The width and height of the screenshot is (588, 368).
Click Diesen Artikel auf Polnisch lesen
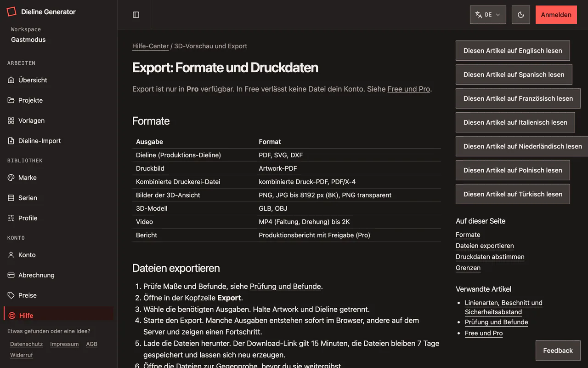tap(513, 170)
